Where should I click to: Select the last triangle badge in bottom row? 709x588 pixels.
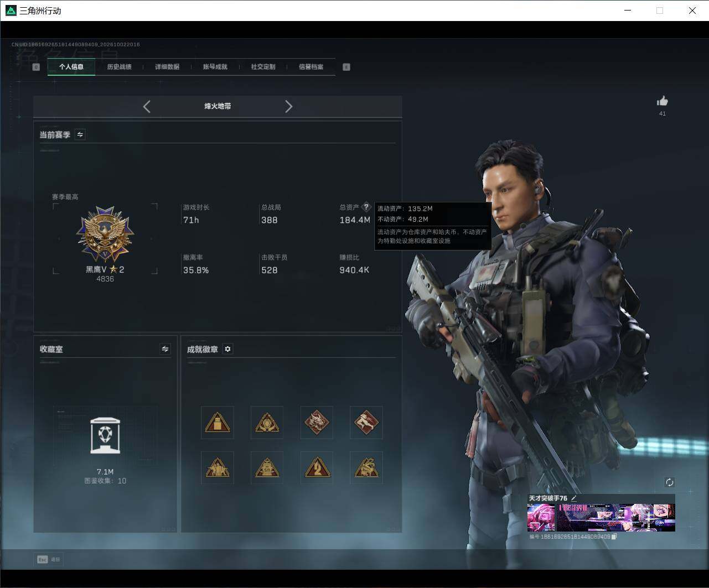366,468
